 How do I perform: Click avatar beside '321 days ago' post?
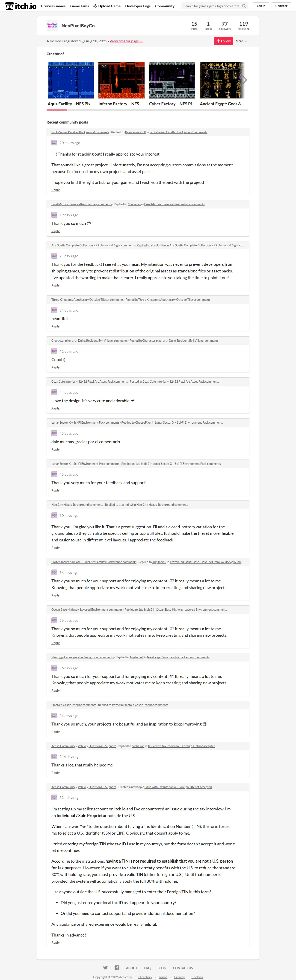point(54,797)
